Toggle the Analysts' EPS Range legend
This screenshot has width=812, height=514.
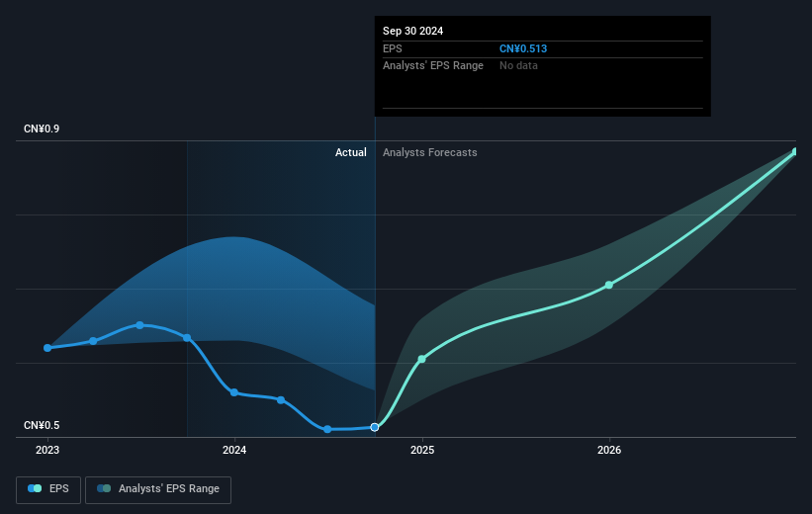158,489
